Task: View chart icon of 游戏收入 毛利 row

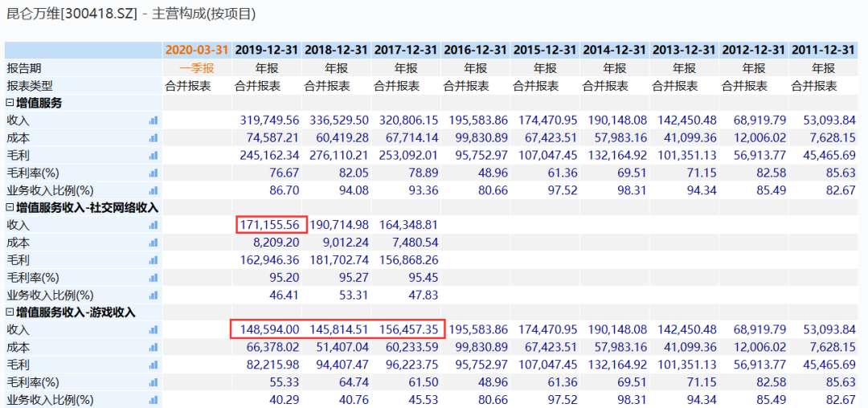Action: [154, 365]
